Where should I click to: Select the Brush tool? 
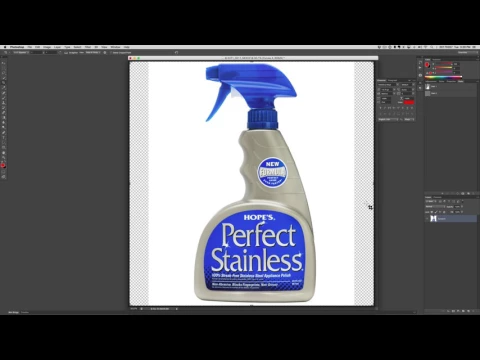click(4, 98)
